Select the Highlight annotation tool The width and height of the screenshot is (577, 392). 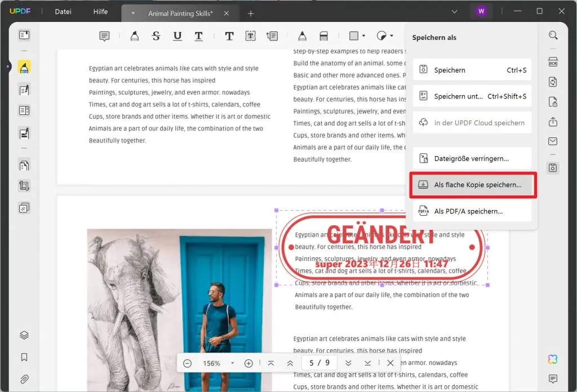[x=134, y=35]
